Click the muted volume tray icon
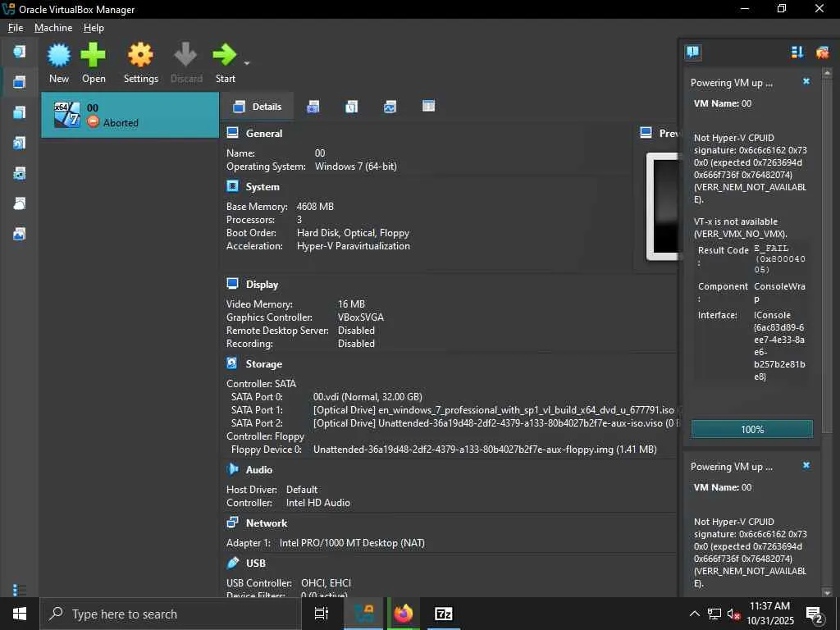 pyautogui.click(x=734, y=614)
